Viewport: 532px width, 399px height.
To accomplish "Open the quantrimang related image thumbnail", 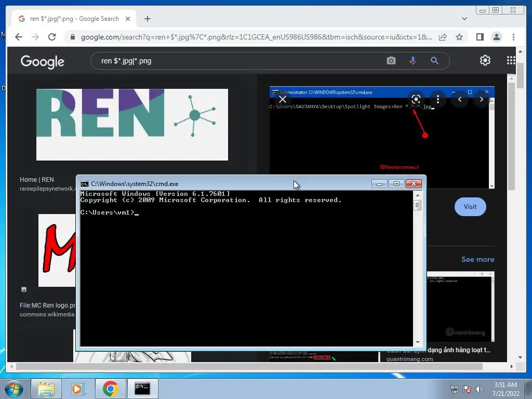I will 460,307.
